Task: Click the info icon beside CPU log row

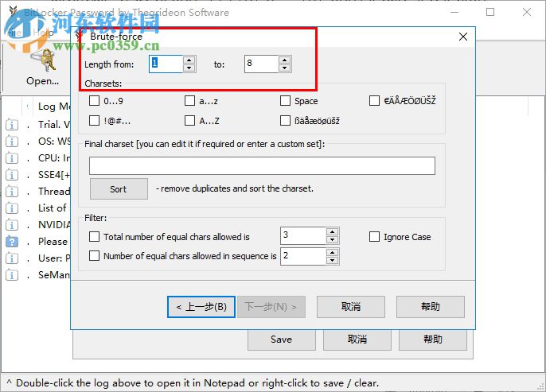Action: tap(12, 158)
